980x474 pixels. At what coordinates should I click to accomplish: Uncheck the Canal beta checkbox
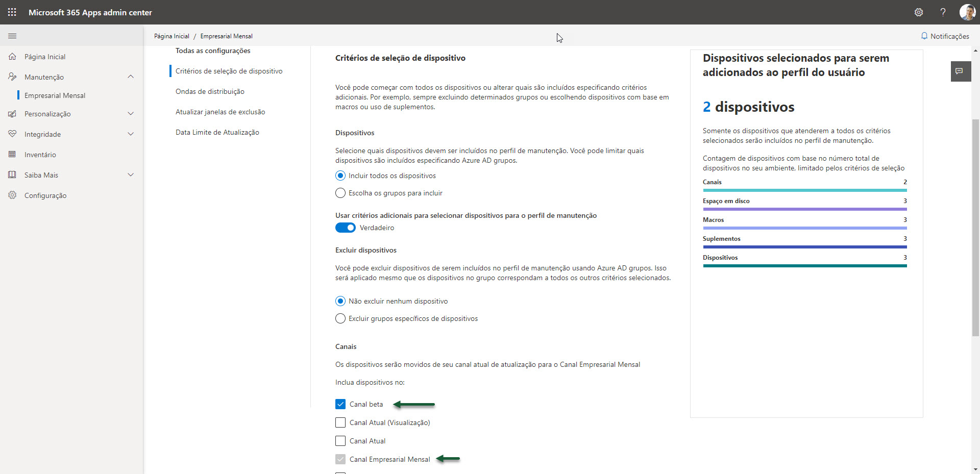[x=340, y=405]
